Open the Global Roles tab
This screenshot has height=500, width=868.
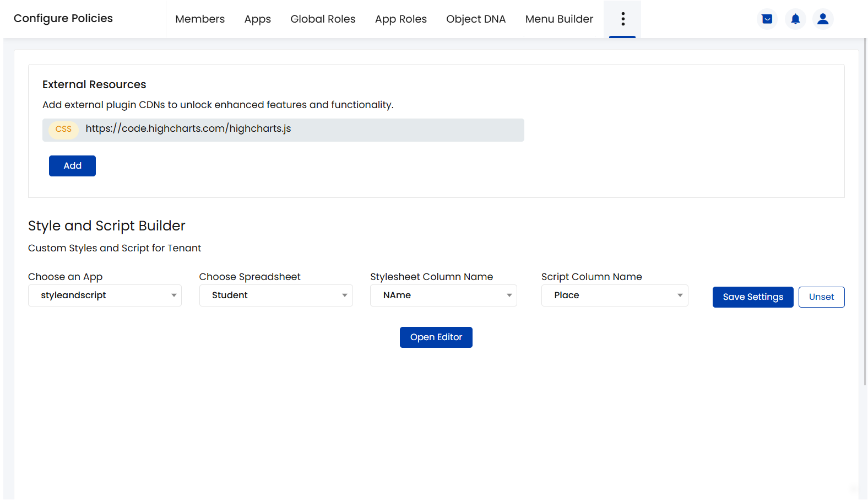pos(323,19)
